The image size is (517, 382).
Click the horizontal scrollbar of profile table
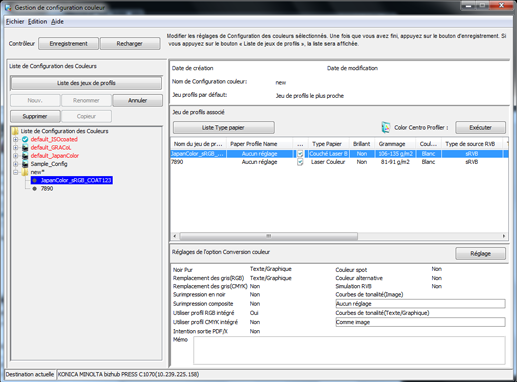[x=269, y=236]
